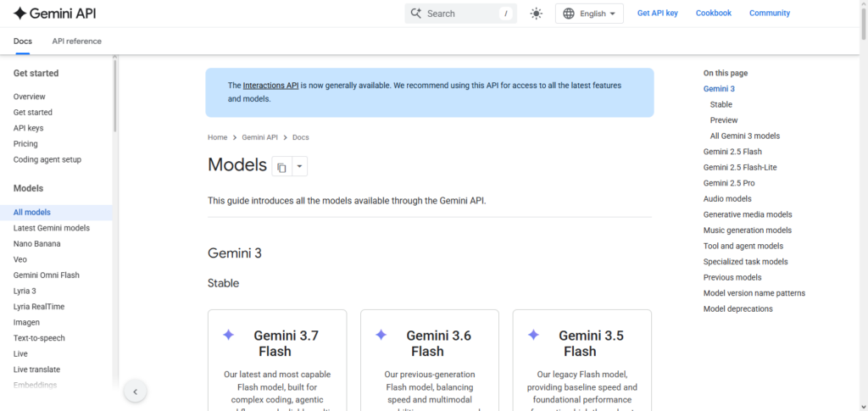The width and height of the screenshot is (868, 411).
Task: Open Latest Gemini models in sidebar
Action: [52, 228]
